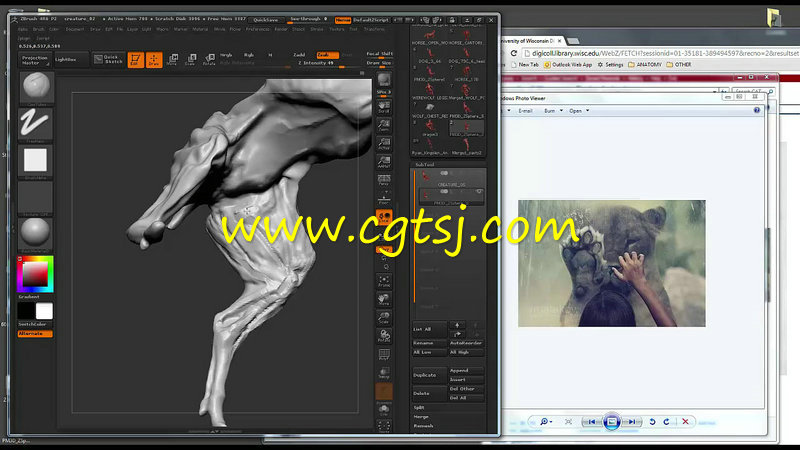The width and height of the screenshot is (800, 450).
Task: Rotate photo counterclockwise in Photo Viewer
Action: click(652, 421)
